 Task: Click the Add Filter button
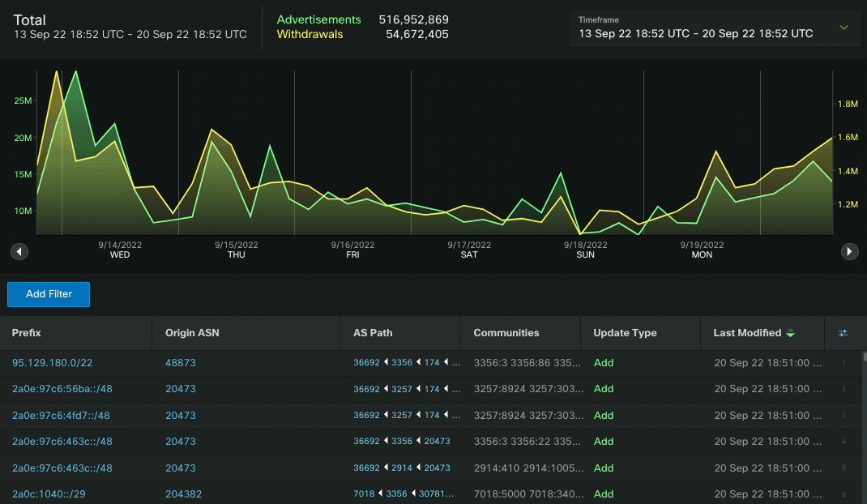[x=49, y=294]
